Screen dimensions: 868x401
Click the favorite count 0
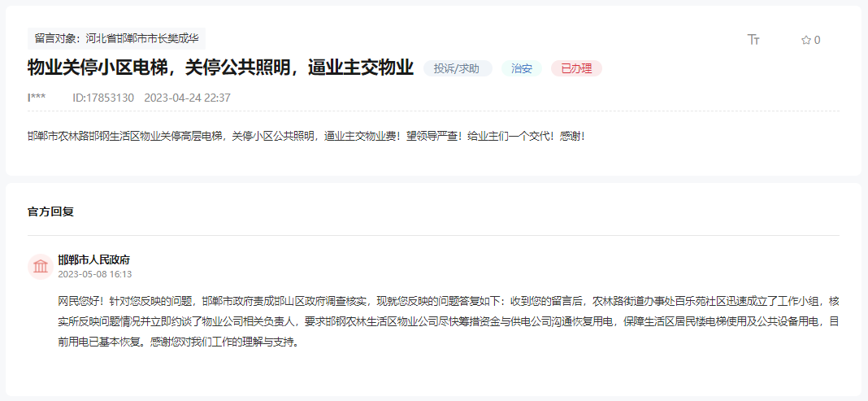(x=818, y=40)
